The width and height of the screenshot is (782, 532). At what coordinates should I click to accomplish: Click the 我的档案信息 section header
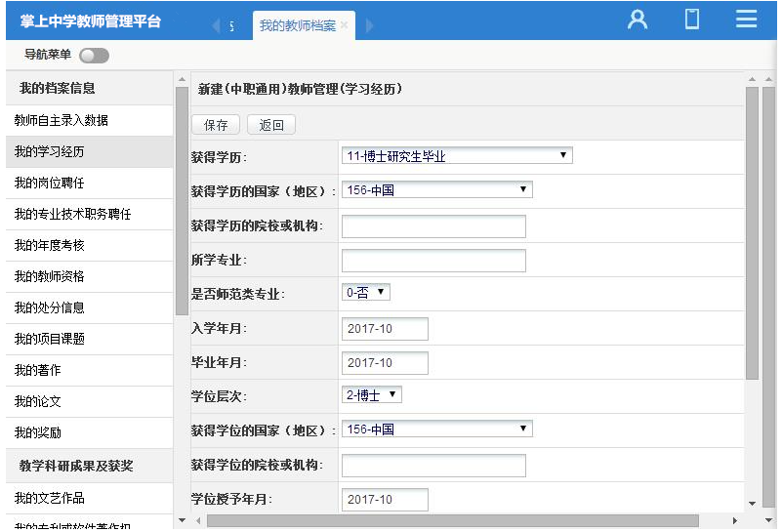click(89, 88)
